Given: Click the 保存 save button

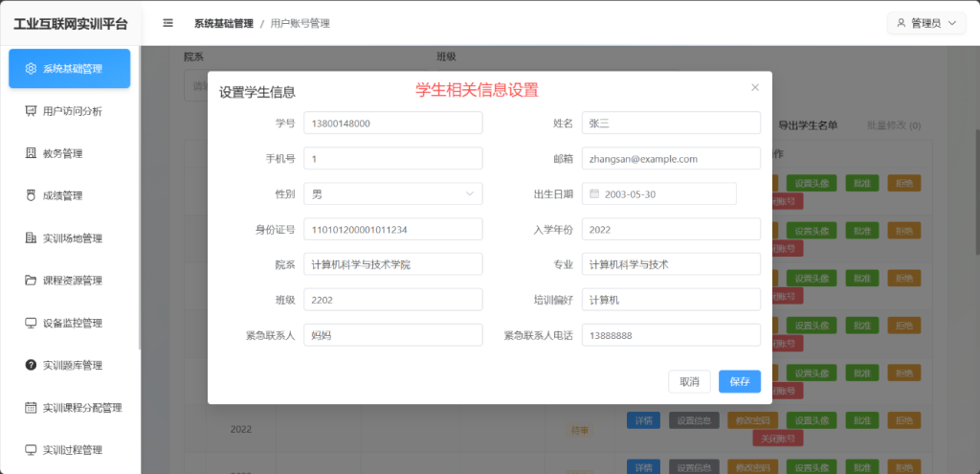Looking at the screenshot, I should (x=739, y=381).
